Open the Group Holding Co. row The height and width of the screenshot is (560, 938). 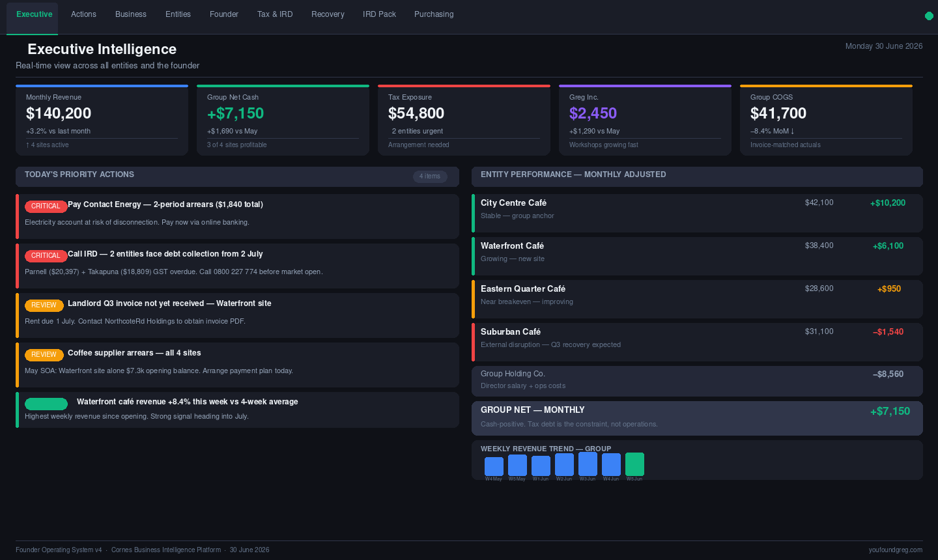pyautogui.click(x=697, y=381)
